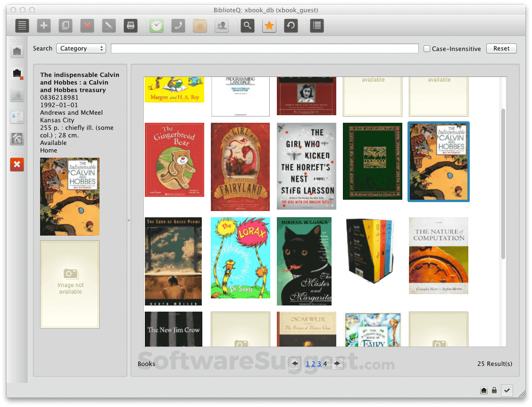Delete the selected entry

[87, 25]
